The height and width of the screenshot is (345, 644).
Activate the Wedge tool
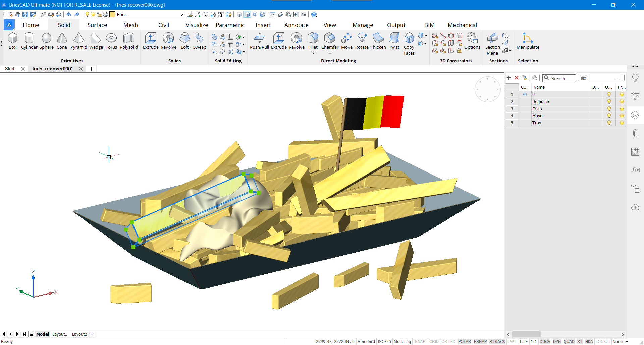(96, 41)
